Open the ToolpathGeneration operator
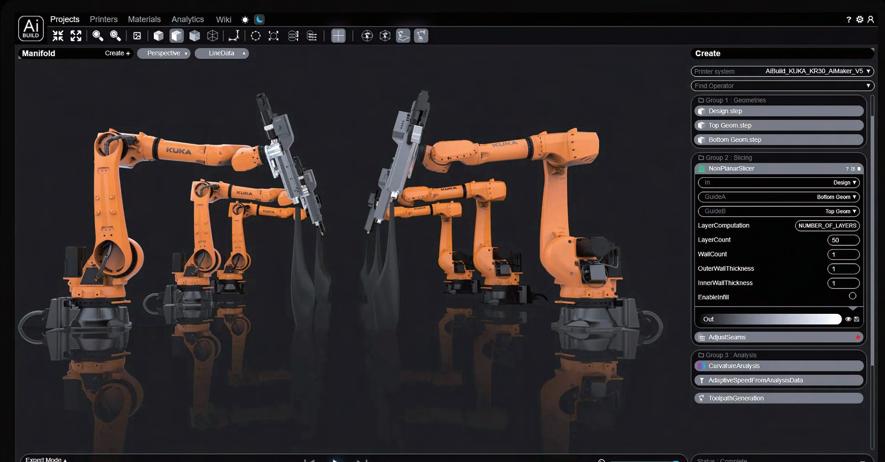The width and height of the screenshot is (885, 462). tap(779, 398)
